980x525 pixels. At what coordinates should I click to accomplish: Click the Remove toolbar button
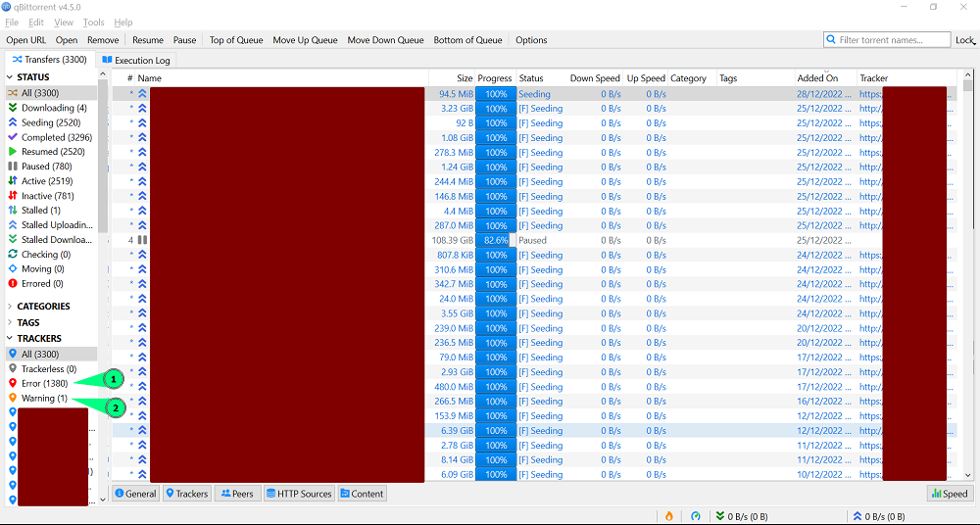coord(103,40)
